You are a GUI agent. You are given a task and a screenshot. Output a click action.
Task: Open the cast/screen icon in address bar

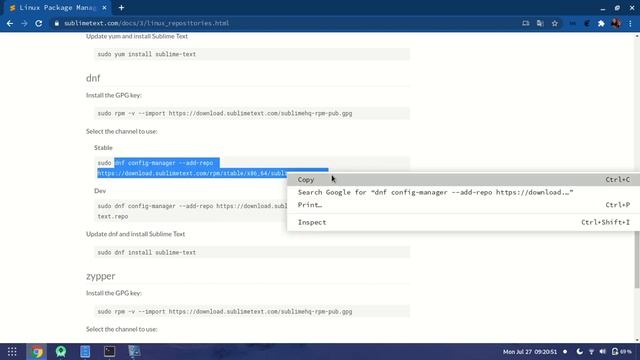coord(526,24)
